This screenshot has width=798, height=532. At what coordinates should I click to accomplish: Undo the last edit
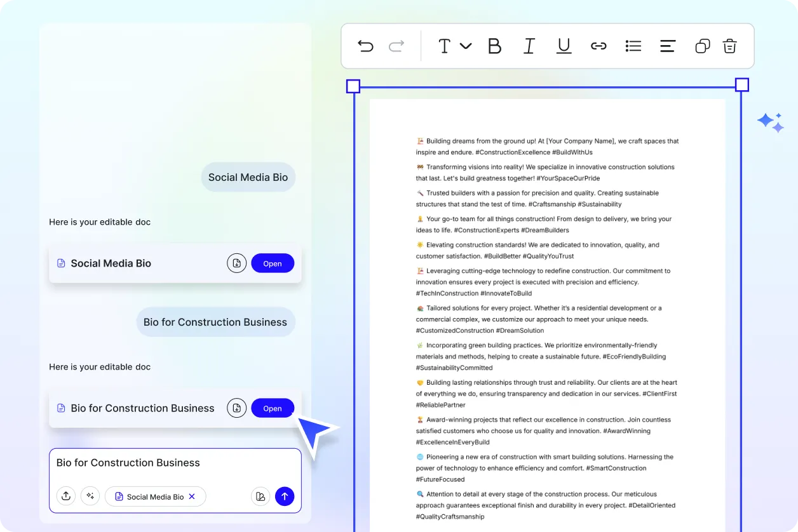point(365,46)
